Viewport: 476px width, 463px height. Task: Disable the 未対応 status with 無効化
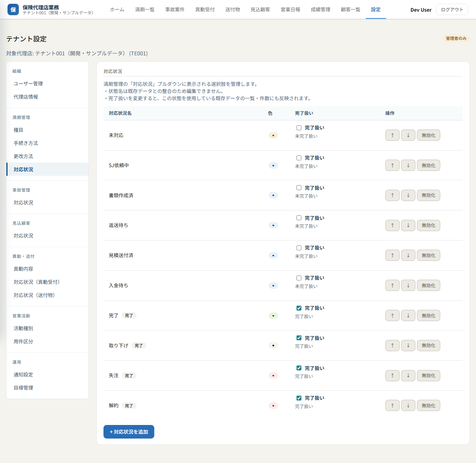click(x=429, y=135)
